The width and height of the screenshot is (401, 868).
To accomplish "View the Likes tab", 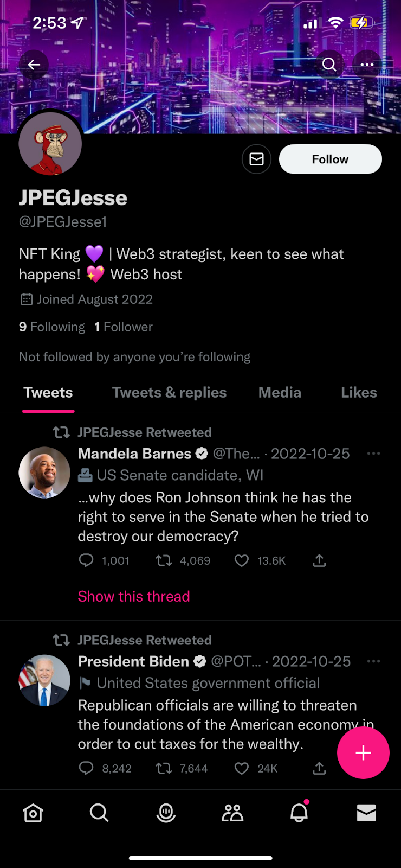I will (x=359, y=392).
